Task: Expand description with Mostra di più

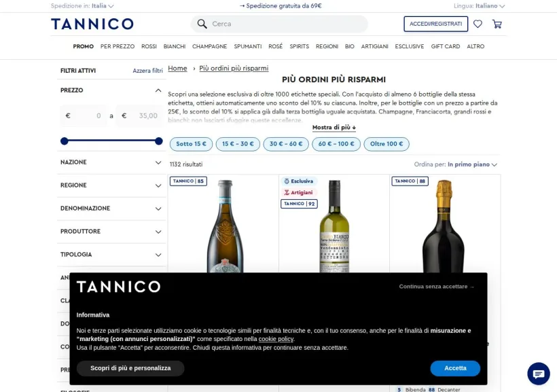Action: click(334, 127)
